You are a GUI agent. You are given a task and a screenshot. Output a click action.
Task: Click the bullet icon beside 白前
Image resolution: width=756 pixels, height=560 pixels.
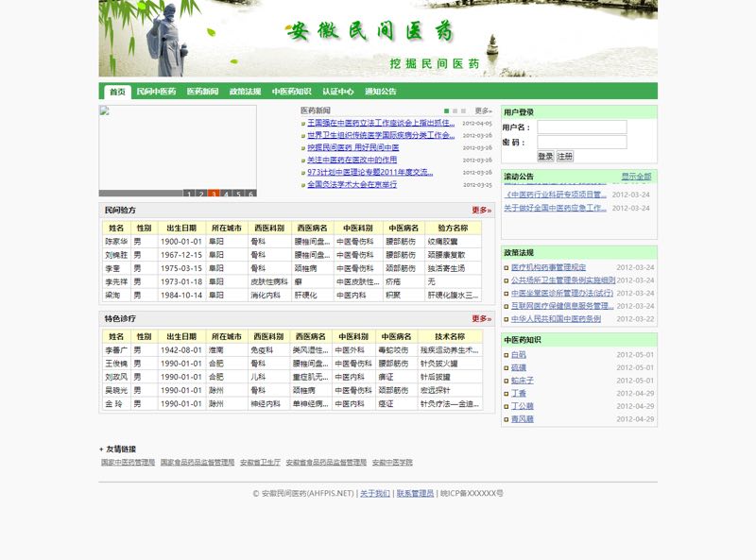(507, 355)
